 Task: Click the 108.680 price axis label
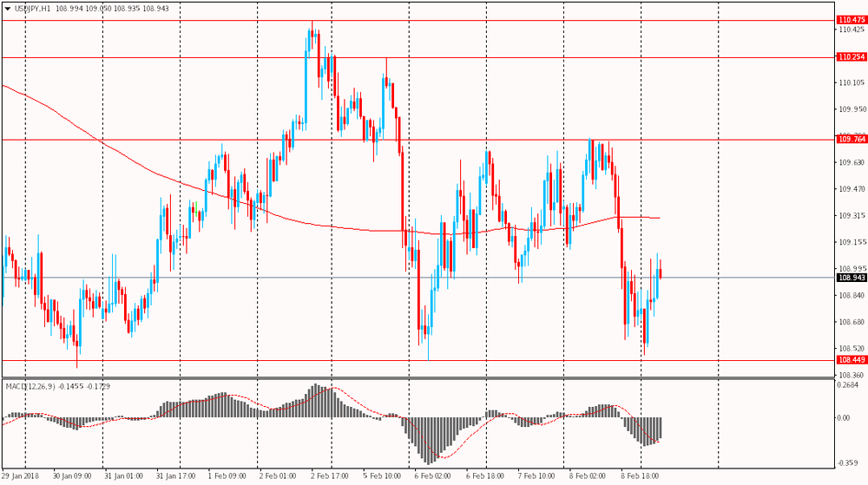[852, 322]
